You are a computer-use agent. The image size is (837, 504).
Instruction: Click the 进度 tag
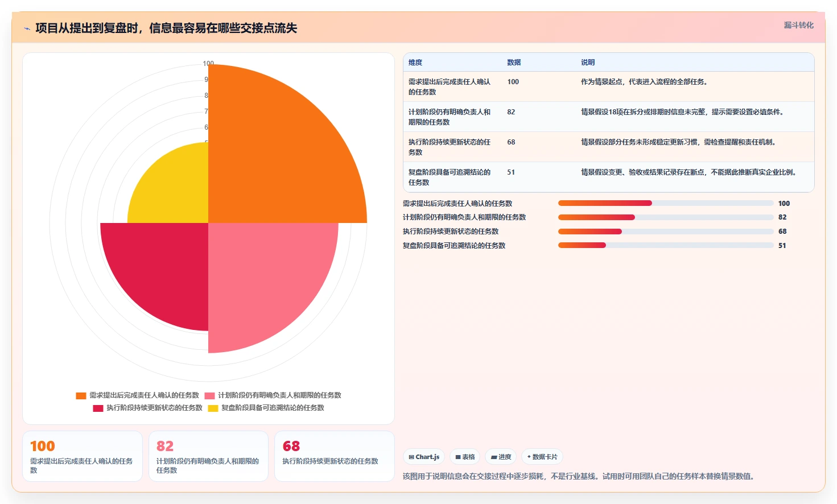pyautogui.click(x=501, y=457)
